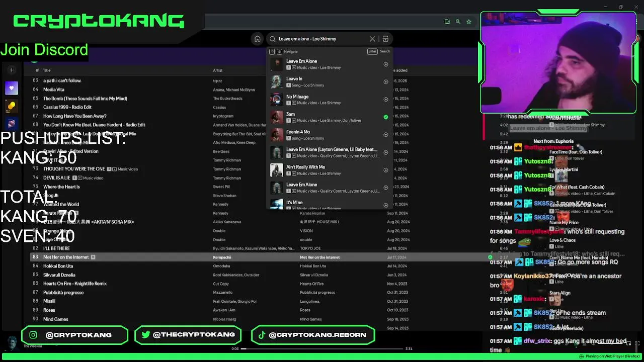Screen dimensions: 644x362
Task: Select the '3am' search result
Action: [x=330, y=117]
